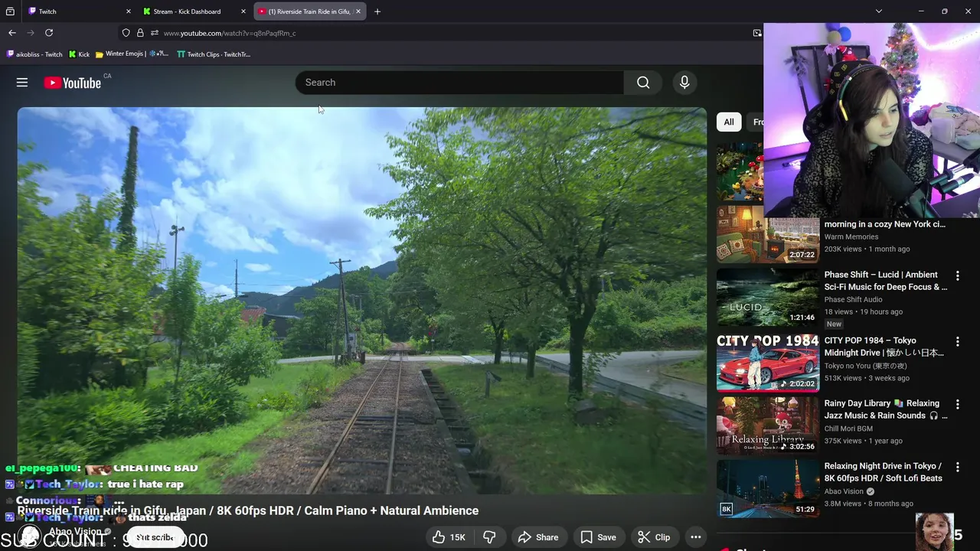Open aikobliss - Twitch bookmark
This screenshot has width=980, height=551.
[34, 54]
